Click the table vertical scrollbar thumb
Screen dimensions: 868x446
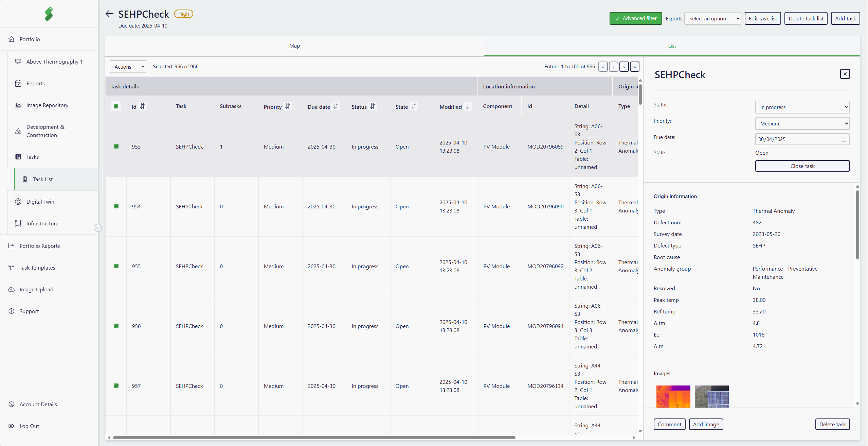pyautogui.click(x=640, y=94)
